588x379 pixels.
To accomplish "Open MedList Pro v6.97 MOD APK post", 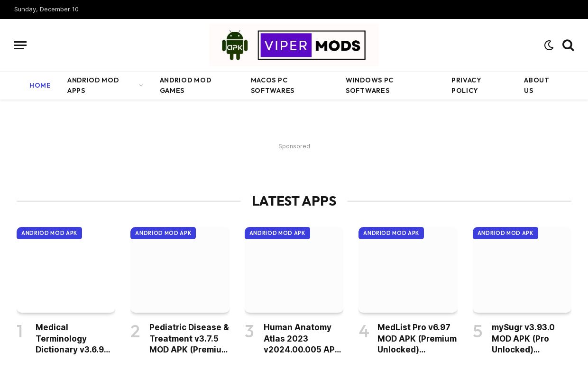I will click(417, 338).
